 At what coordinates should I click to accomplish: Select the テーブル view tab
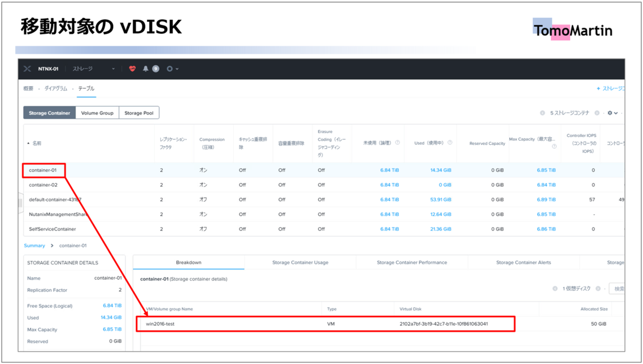pyautogui.click(x=86, y=88)
